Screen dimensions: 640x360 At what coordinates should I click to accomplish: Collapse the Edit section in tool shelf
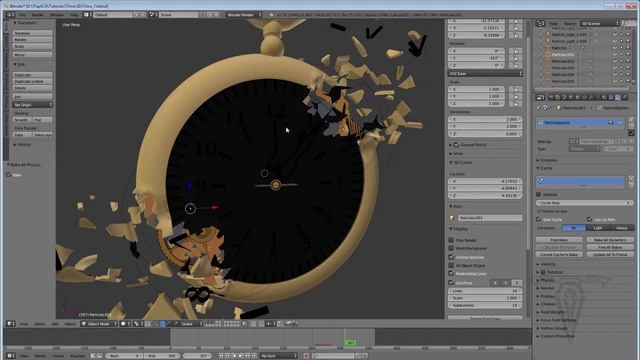coord(19,64)
